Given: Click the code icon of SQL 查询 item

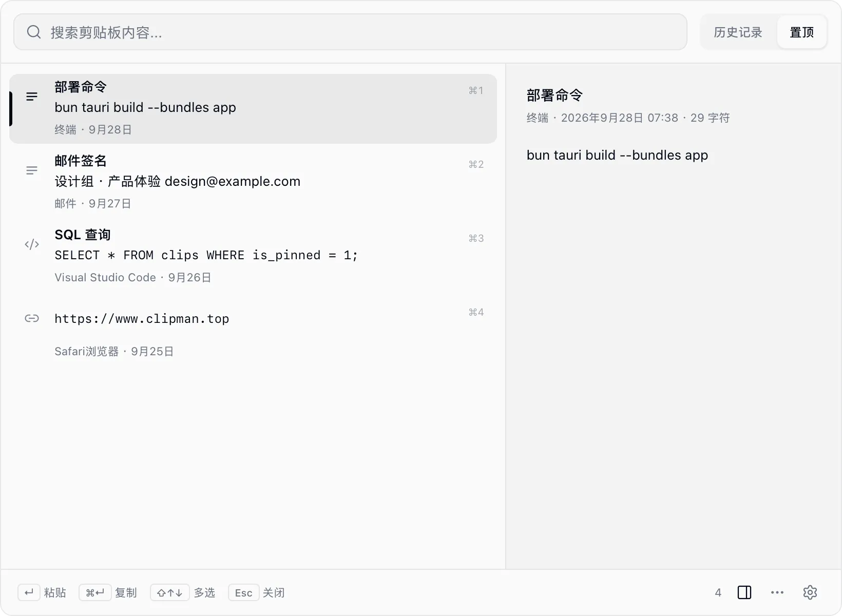Looking at the screenshot, I should (32, 244).
